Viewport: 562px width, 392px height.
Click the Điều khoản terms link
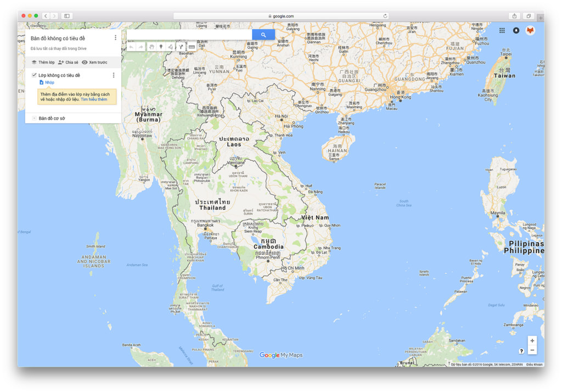pos(534,365)
